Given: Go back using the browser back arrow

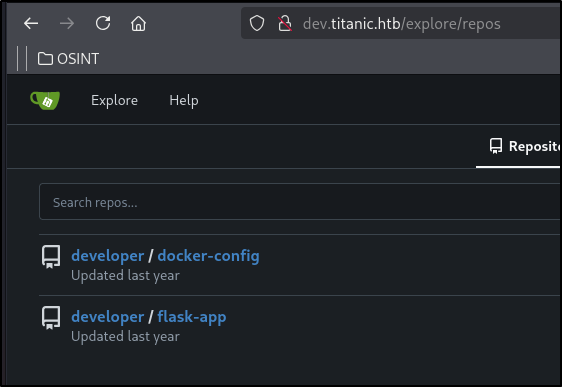Looking at the screenshot, I should [x=31, y=24].
